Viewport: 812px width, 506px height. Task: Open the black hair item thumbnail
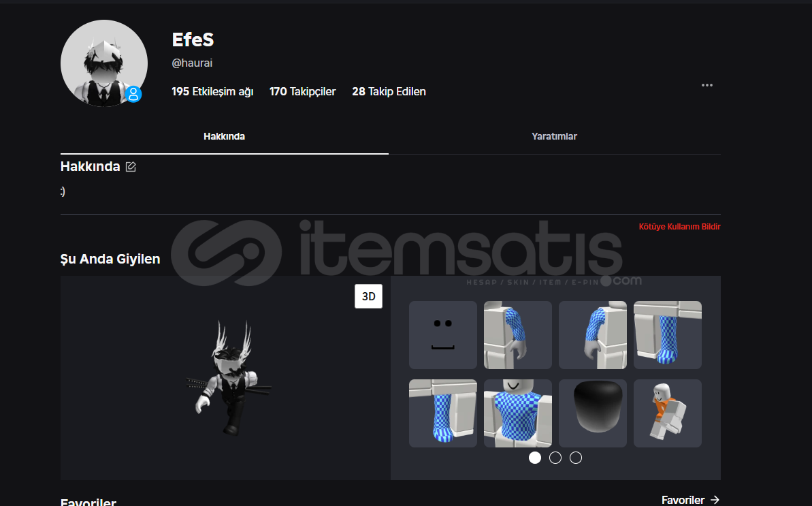pos(592,413)
